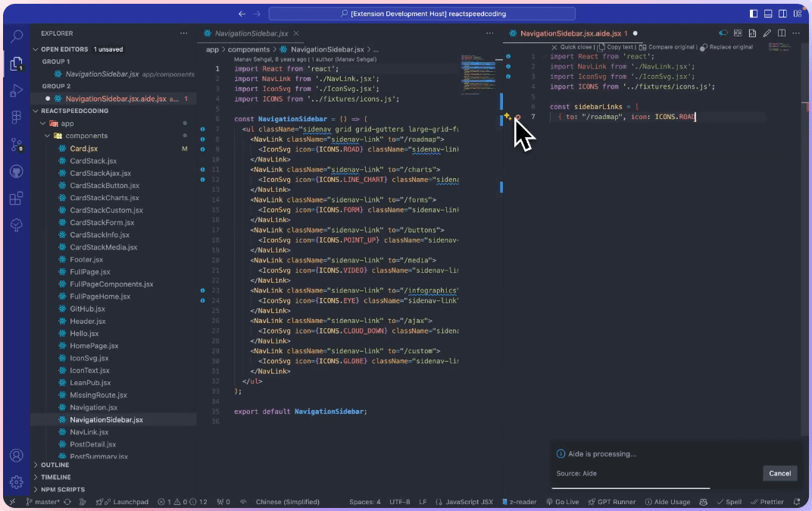Screen dimensions: 812x511
Task: Click the Quick close link
Action: coord(572,47)
